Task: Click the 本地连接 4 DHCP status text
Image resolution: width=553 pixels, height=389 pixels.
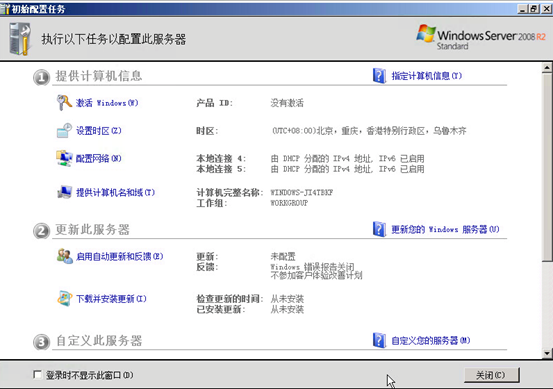Action: (x=347, y=159)
